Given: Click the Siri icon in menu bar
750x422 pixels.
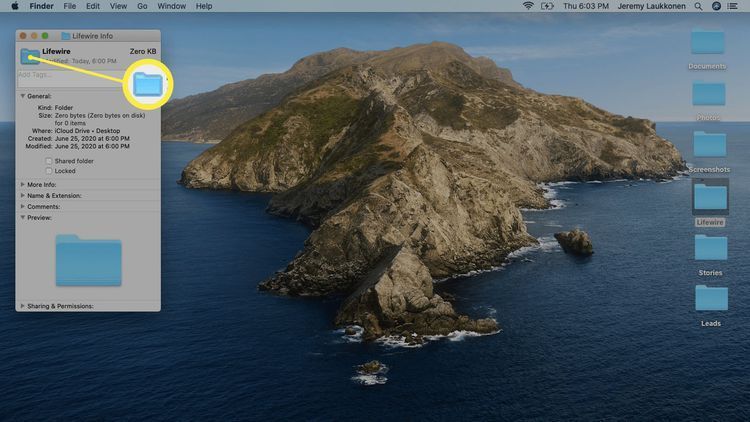Looking at the screenshot, I should coord(716,6).
